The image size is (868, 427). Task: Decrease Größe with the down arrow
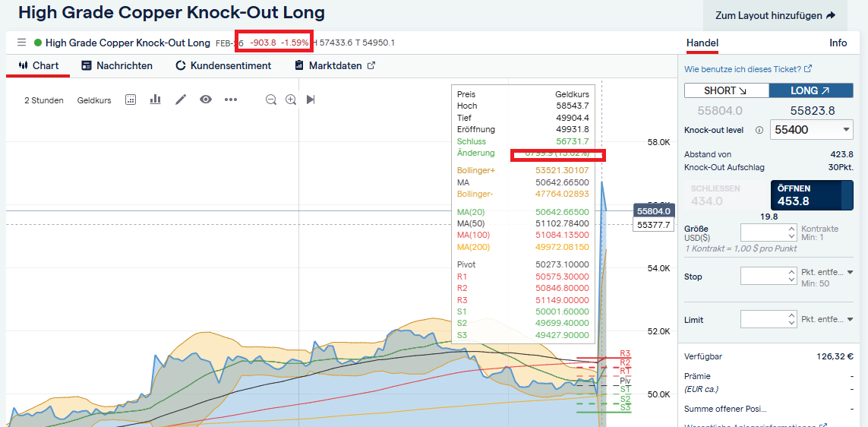coord(791,236)
